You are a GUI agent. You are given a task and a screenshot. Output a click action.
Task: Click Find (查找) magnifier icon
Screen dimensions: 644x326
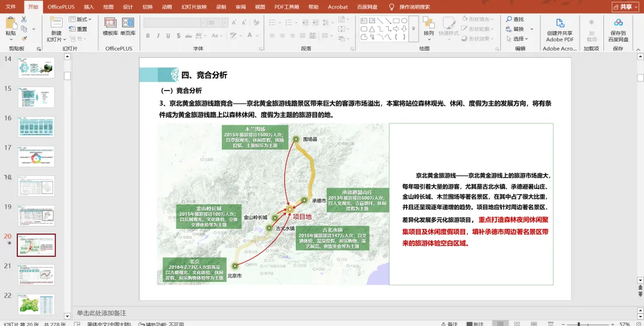point(509,19)
